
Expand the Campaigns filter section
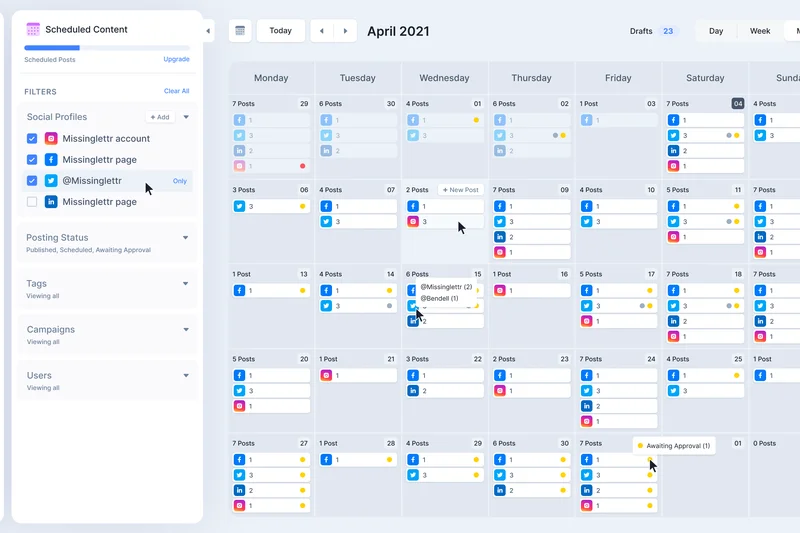pos(186,329)
